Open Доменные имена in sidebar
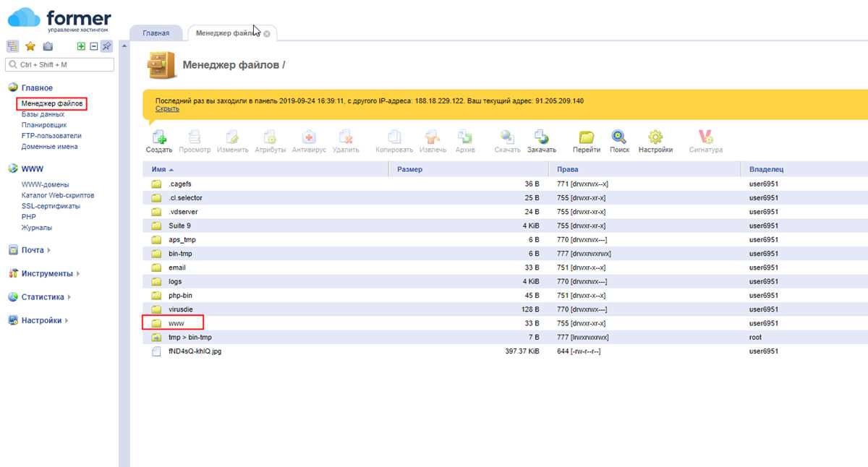Image resolution: width=868 pixels, height=467 pixels. [50, 147]
